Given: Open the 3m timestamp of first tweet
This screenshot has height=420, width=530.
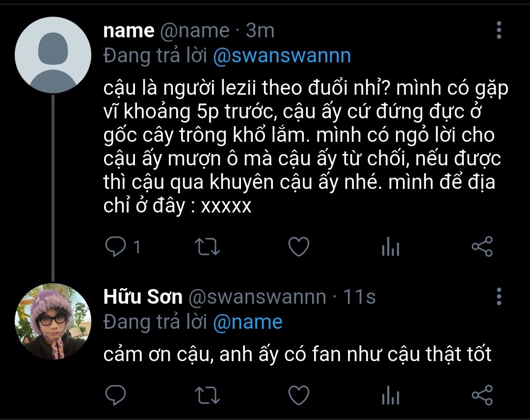Looking at the screenshot, I should 260,30.
